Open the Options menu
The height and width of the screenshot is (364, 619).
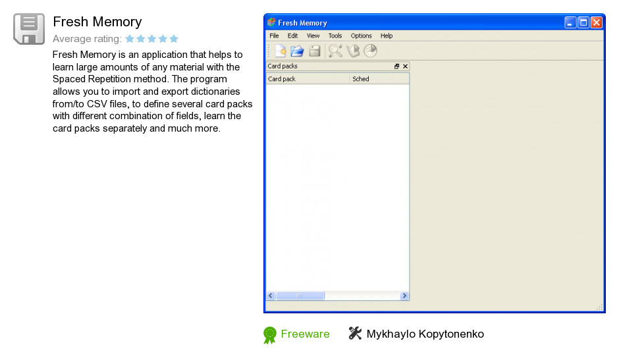pyautogui.click(x=362, y=36)
